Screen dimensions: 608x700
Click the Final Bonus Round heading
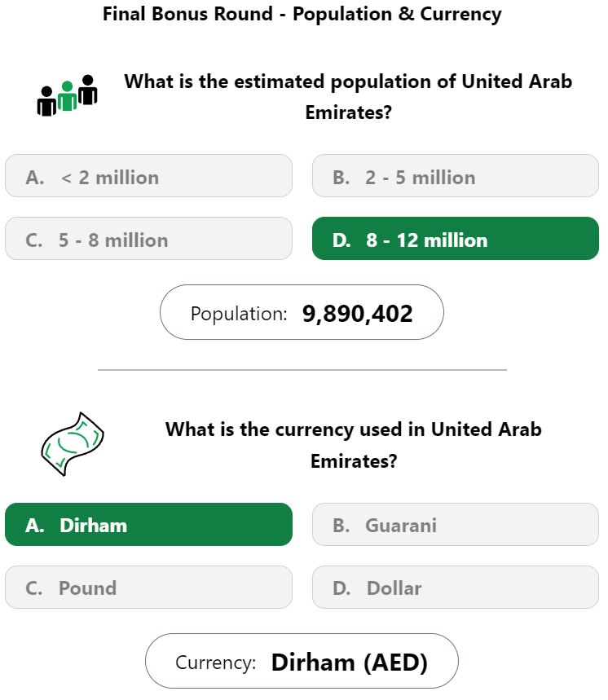tap(302, 14)
